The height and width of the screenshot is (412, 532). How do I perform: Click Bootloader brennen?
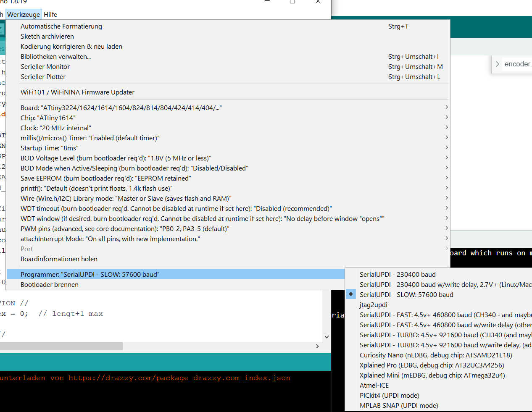(50, 284)
